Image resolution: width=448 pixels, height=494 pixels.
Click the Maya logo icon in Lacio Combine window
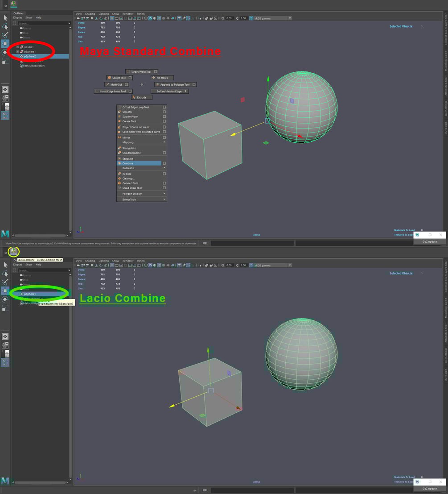pyautogui.click(x=5, y=481)
